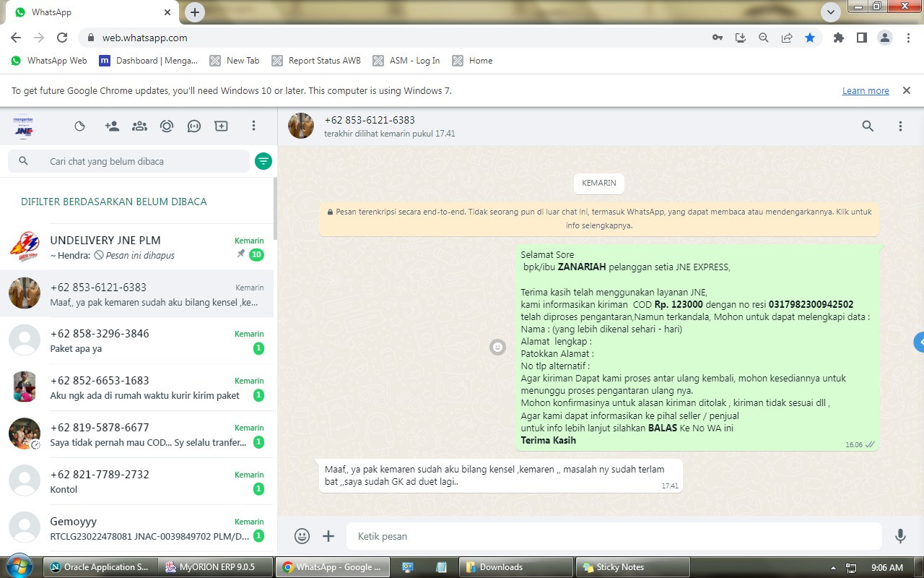This screenshot has width=924, height=578.
Task: Reload the WhatsApp Web page
Action: [62, 38]
